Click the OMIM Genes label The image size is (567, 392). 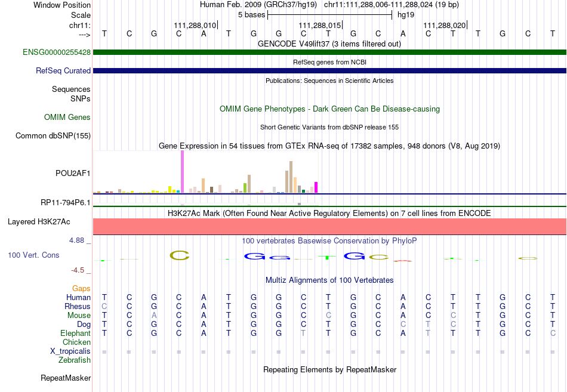(67, 117)
